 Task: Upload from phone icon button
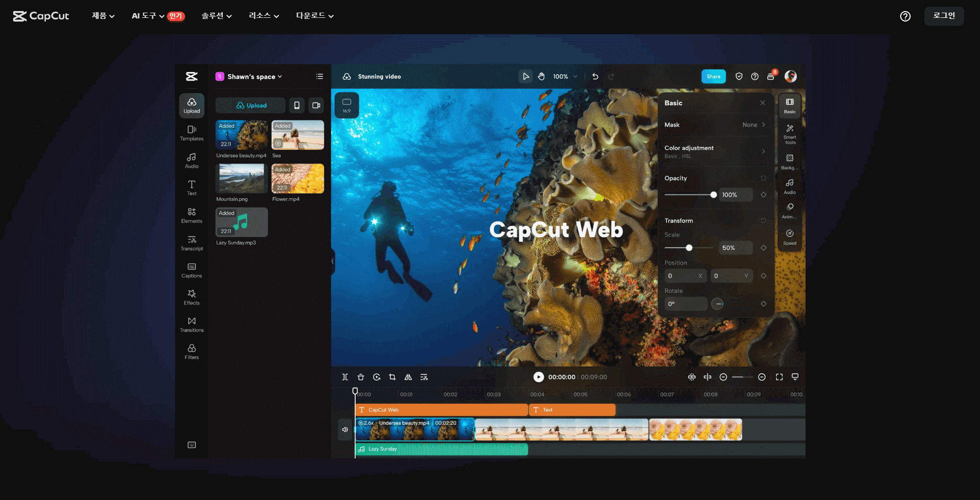click(x=297, y=105)
